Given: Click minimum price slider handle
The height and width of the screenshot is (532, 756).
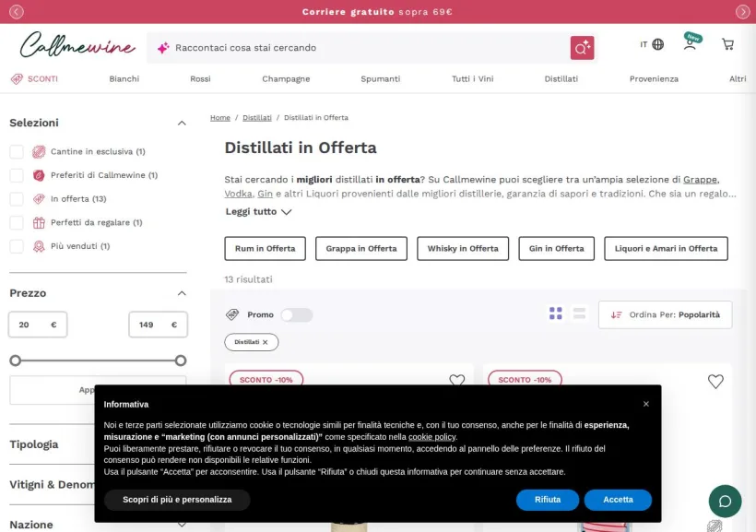Looking at the screenshot, I should (16, 361).
